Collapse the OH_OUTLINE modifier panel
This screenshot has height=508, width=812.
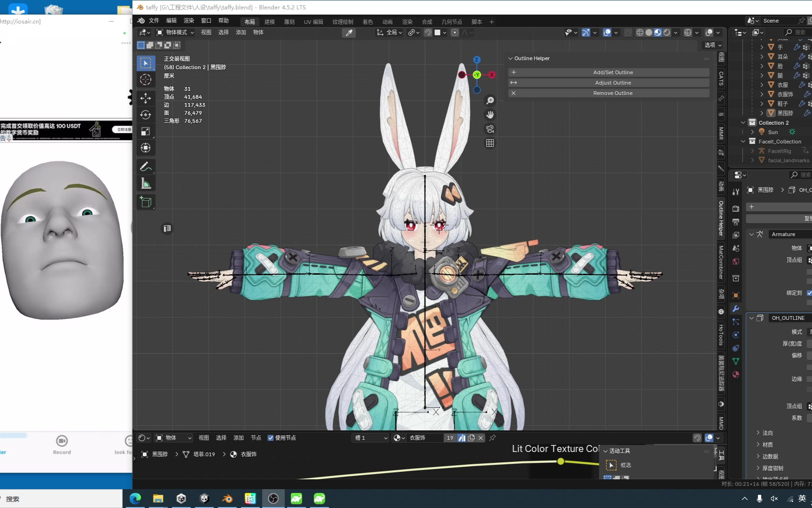751,318
